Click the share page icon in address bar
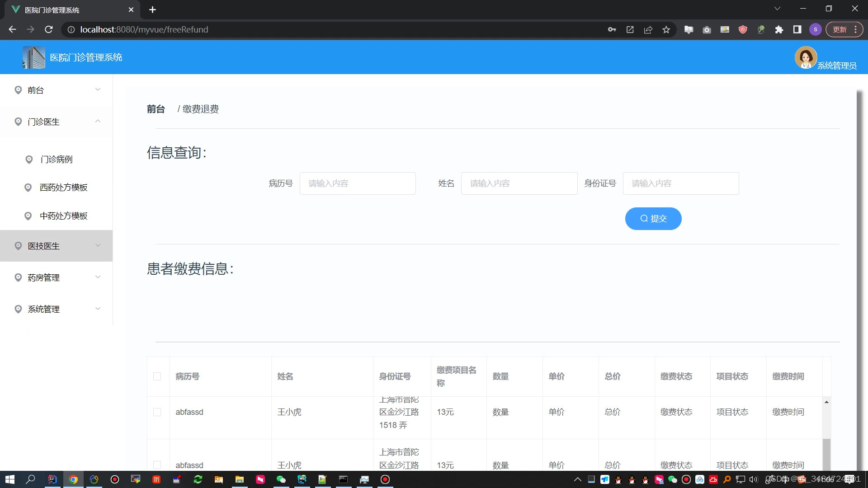 pos(648,30)
